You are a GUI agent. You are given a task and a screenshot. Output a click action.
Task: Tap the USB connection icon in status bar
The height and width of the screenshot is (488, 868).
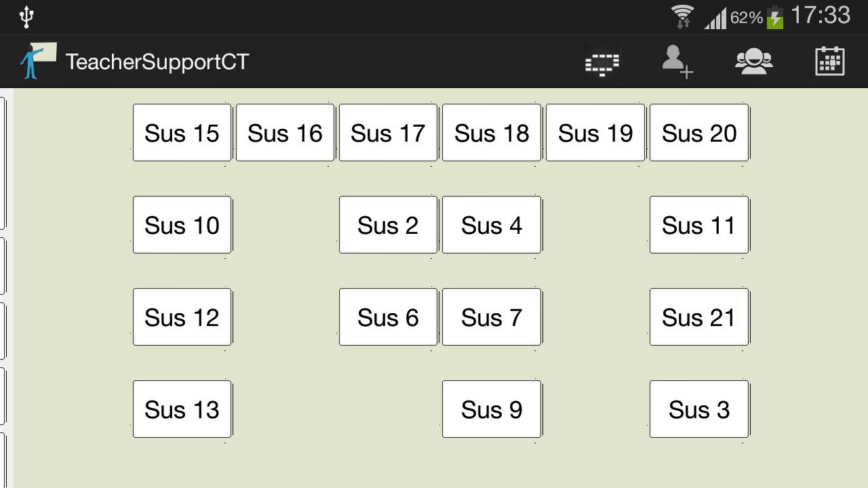click(x=26, y=16)
